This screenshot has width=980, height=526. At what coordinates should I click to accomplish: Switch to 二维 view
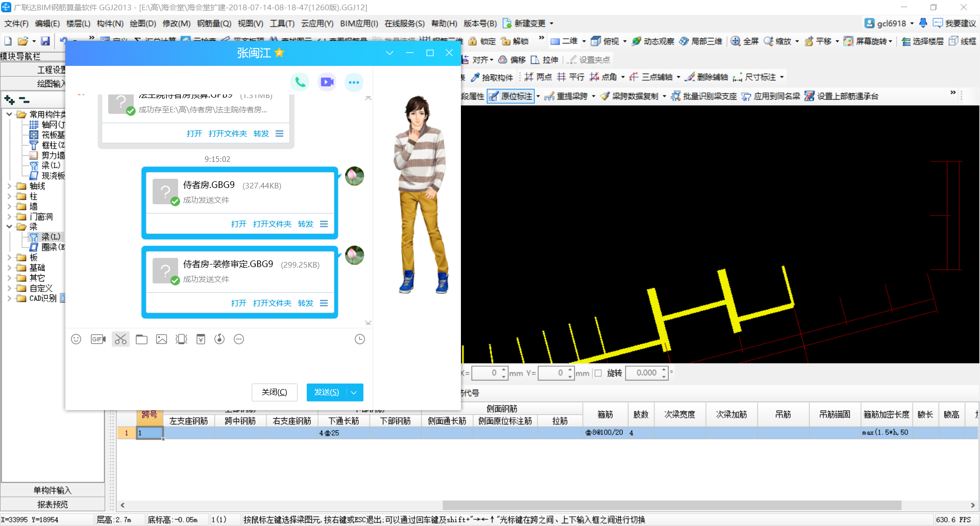point(564,41)
